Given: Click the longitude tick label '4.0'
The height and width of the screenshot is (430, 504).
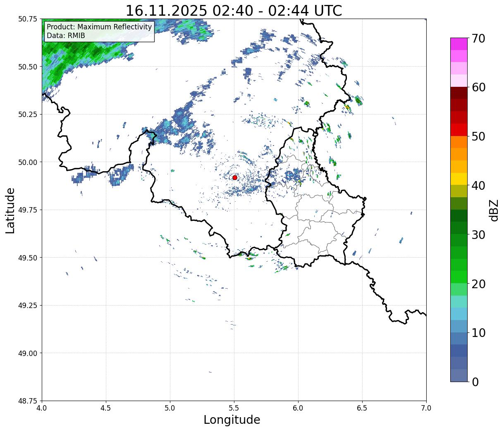Looking at the screenshot, I should [x=42, y=408].
